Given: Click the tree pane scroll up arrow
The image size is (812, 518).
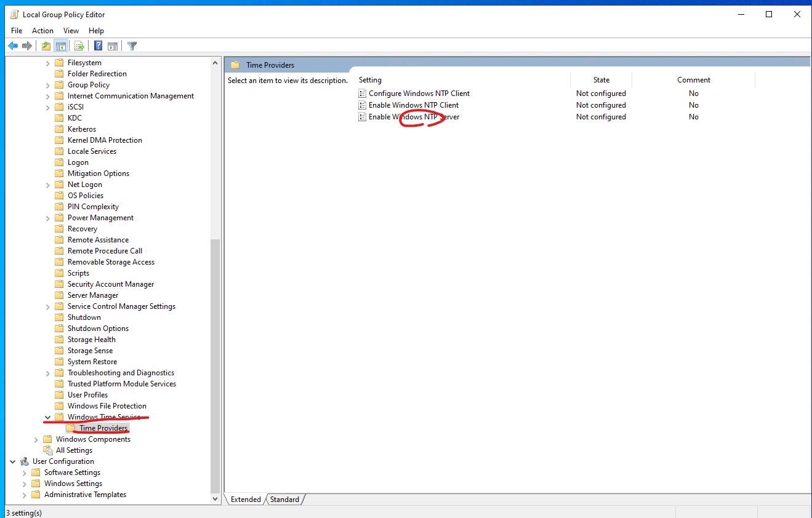Looking at the screenshot, I should [215, 63].
